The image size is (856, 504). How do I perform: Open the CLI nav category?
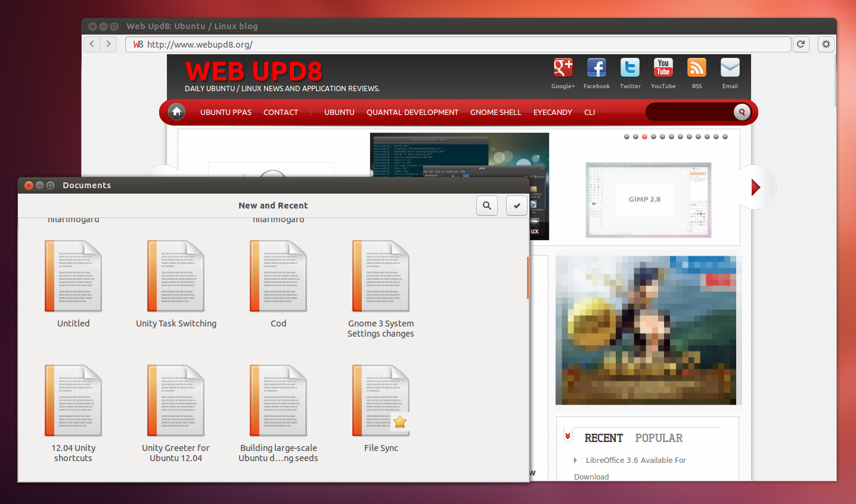pyautogui.click(x=590, y=112)
